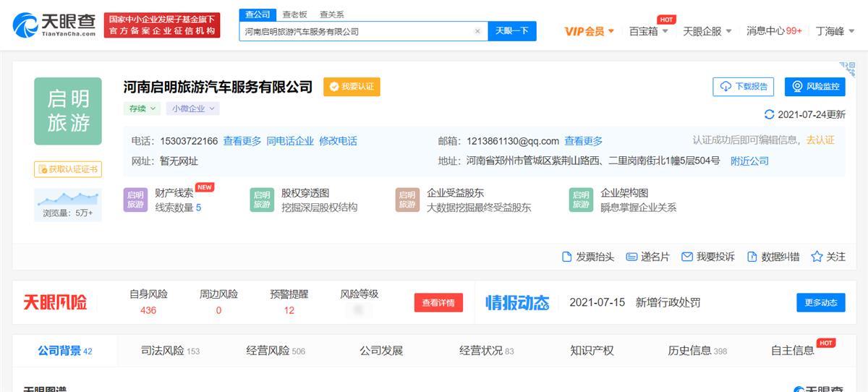Click the 天眼一下 search button
This screenshot has height=392, width=868.
pyautogui.click(x=512, y=31)
